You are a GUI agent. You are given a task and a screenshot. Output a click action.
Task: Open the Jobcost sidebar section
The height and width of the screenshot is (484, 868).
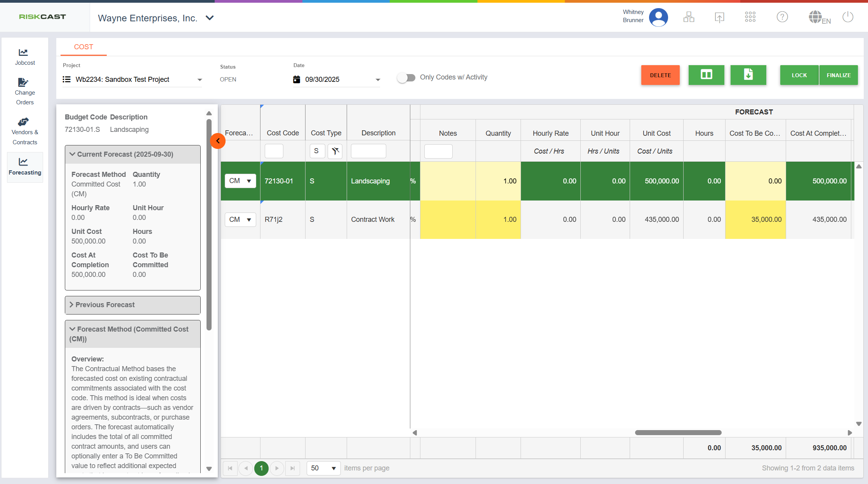[25, 57]
